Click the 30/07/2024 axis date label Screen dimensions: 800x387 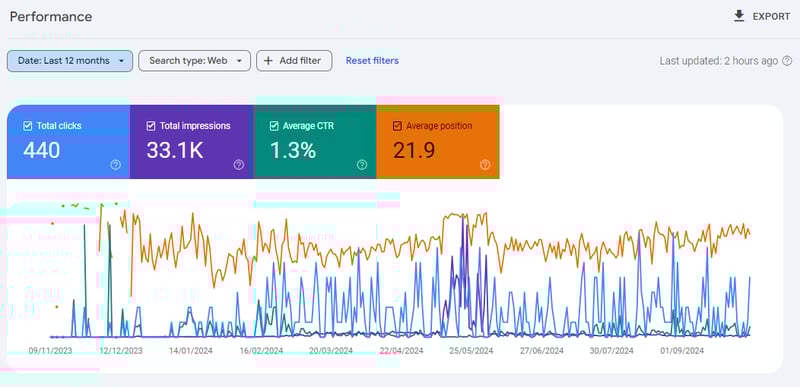pyautogui.click(x=612, y=351)
